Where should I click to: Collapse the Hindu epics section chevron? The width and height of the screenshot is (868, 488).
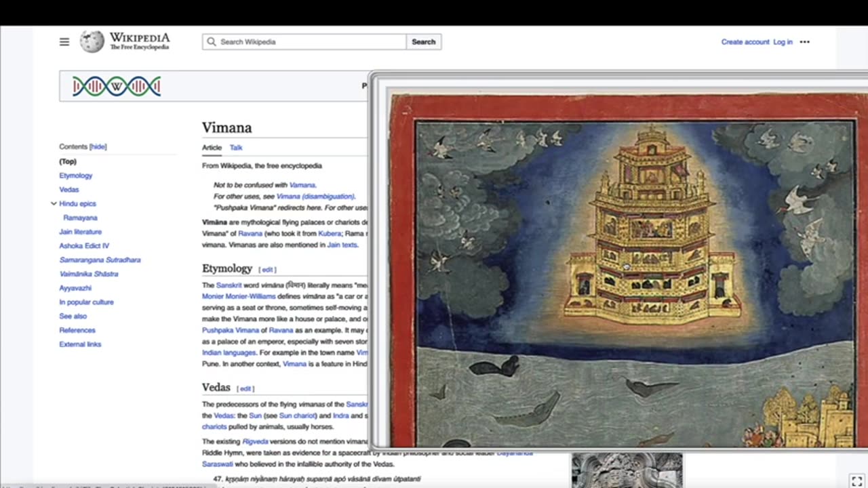54,203
